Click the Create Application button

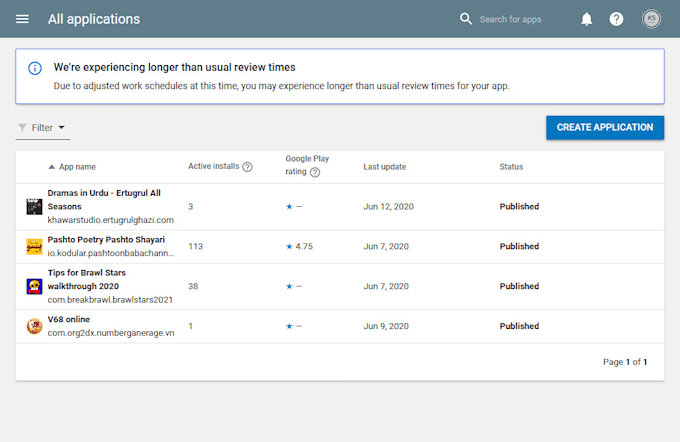point(605,128)
